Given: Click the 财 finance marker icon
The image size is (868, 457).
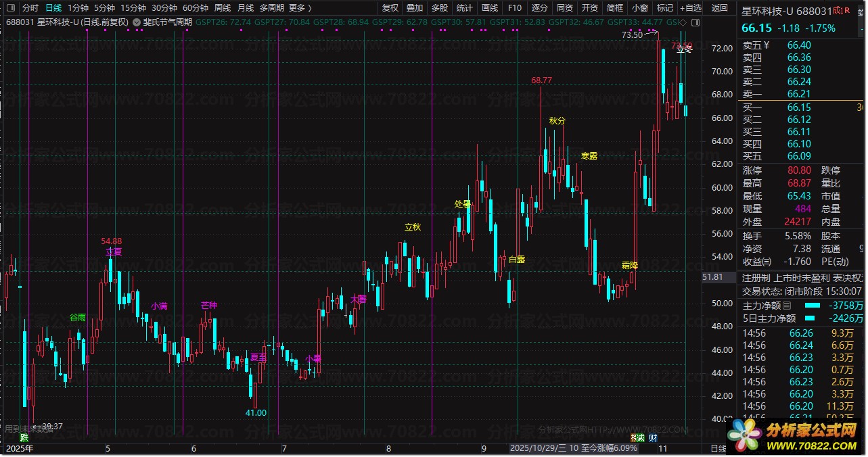Looking at the screenshot, I should [653, 438].
